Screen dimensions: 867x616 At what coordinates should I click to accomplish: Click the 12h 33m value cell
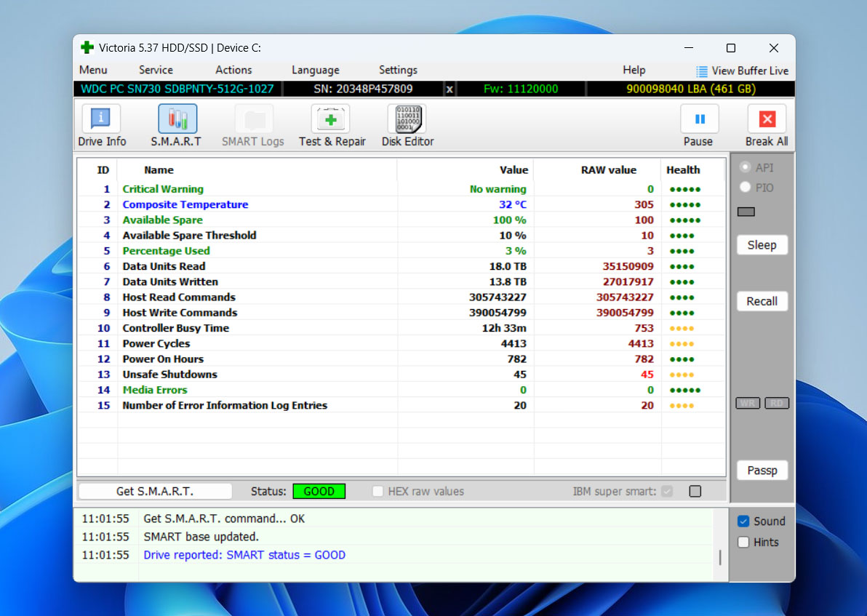pos(504,329)
